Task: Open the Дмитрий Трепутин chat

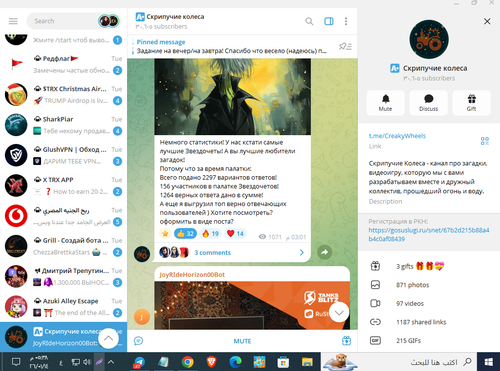Action: point(63,277)
